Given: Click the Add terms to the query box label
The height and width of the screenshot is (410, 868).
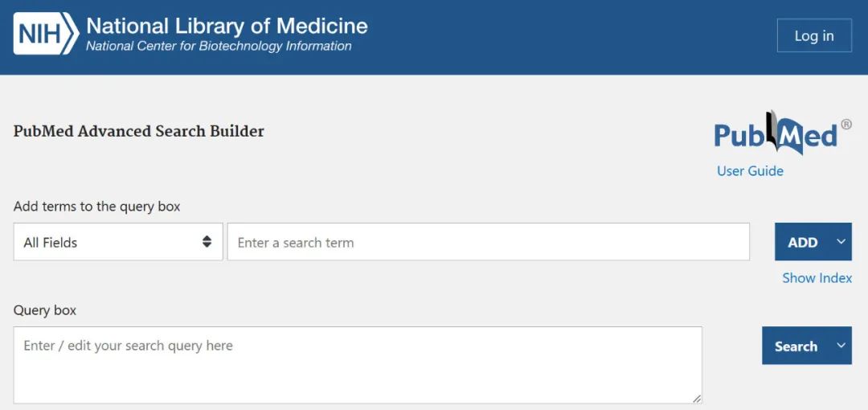Looking at the screenshot, I should (97, 207).
